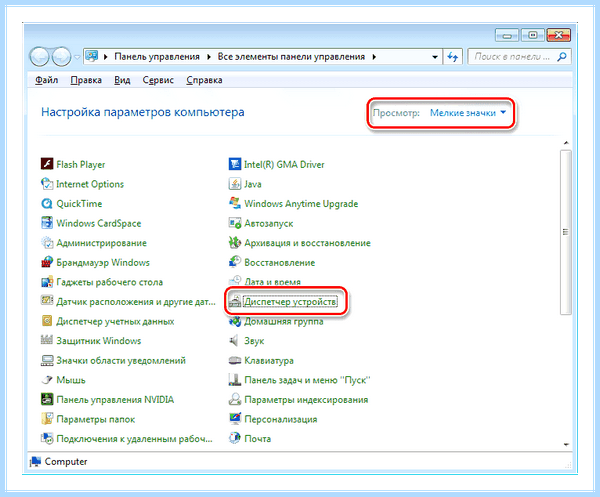Open the Клавиатура keyboard icon
Image resolution: width=600 pixels, height=497 pixels.
point(235,360)
